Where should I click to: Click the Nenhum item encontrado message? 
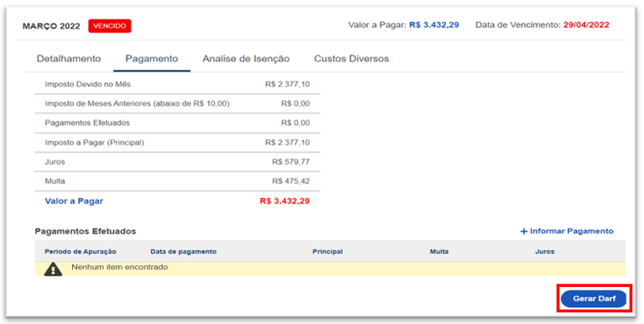click(120, 267)
